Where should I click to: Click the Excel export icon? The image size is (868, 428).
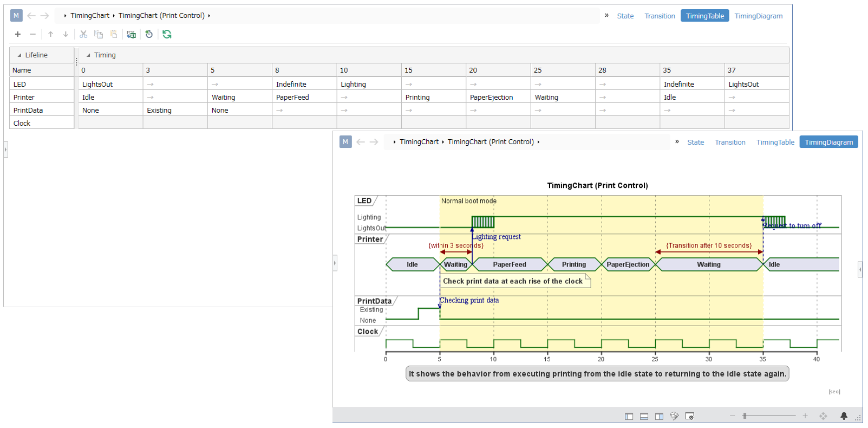click(x=132, y=34)
